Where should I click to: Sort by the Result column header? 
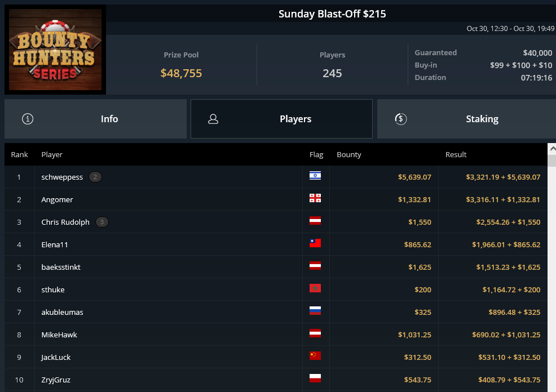coord(456,155)
